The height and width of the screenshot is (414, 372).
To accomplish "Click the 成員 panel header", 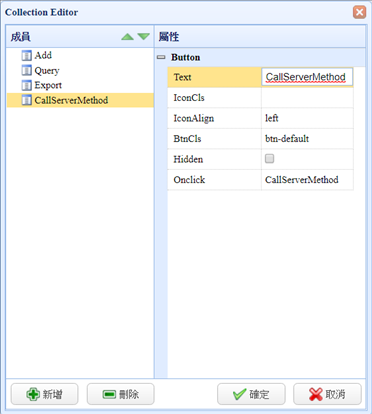I will point(80,37).
